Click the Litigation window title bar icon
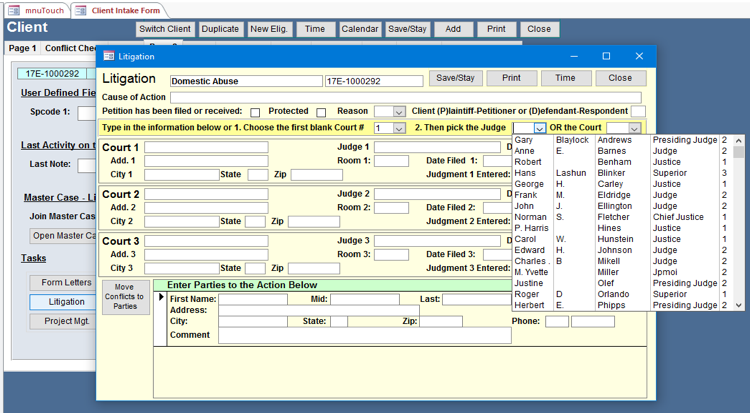Image resolution: width=750 pixels, height=413 pixels. click(x=109, y=57)
